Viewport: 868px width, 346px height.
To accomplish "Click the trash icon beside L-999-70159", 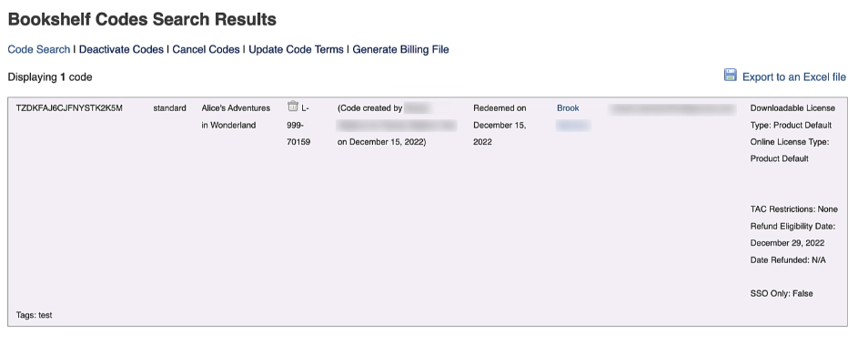I will (x=293, y=107).
